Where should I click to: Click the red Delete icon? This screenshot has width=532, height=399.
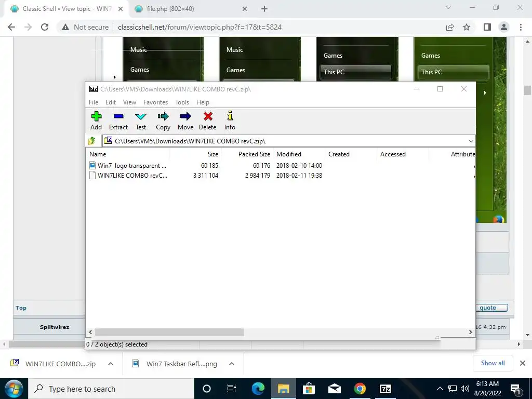click(208, 116)
